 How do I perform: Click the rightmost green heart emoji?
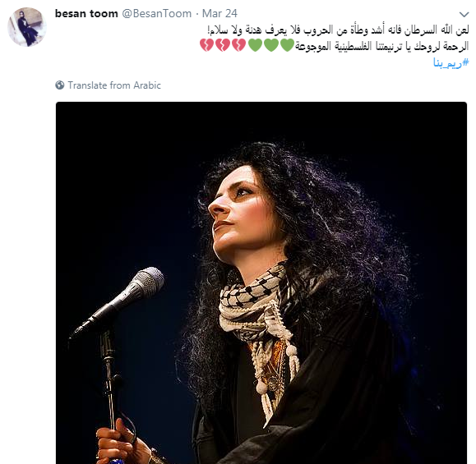click(287, 45)
